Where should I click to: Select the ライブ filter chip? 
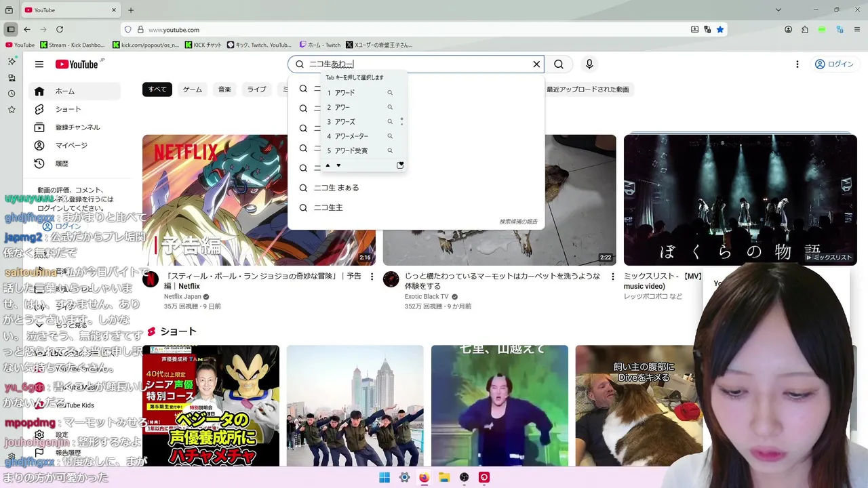coord(256,89)
